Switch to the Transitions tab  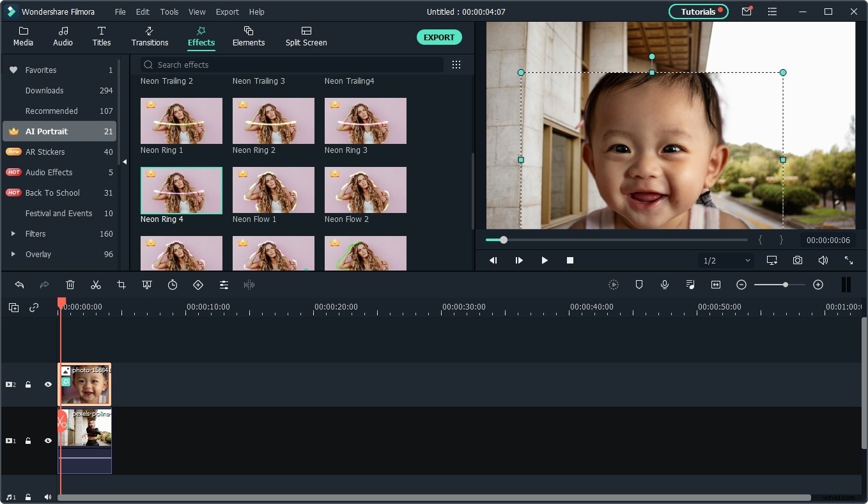(x=150, y=36)
